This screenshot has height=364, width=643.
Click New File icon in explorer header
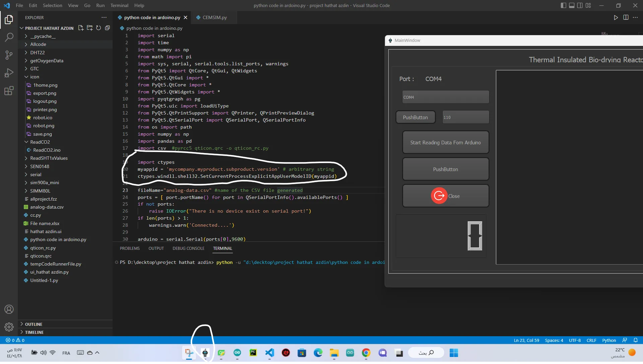[x=81, y=28]
